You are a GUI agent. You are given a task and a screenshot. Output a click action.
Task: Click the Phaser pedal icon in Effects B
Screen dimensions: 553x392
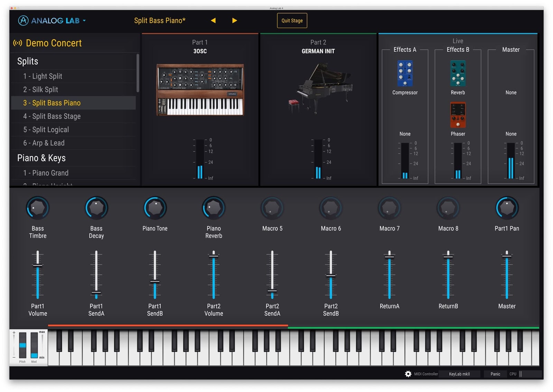458,115
